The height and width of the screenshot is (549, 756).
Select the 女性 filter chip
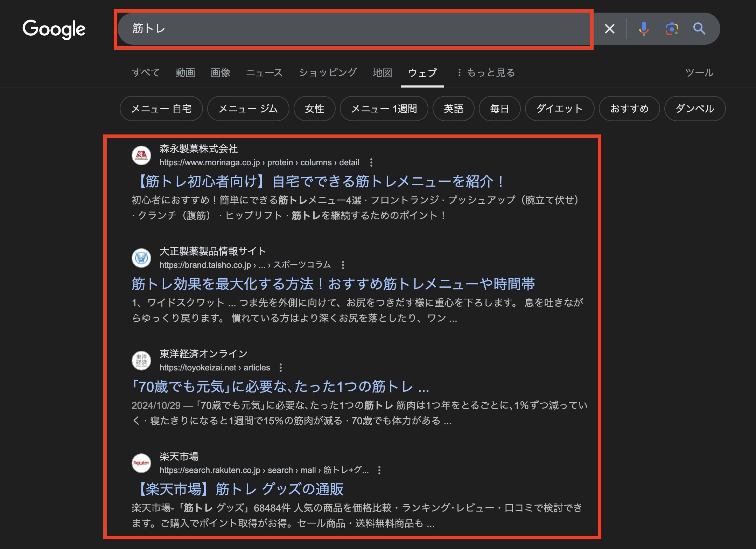[x=314, y=109]
